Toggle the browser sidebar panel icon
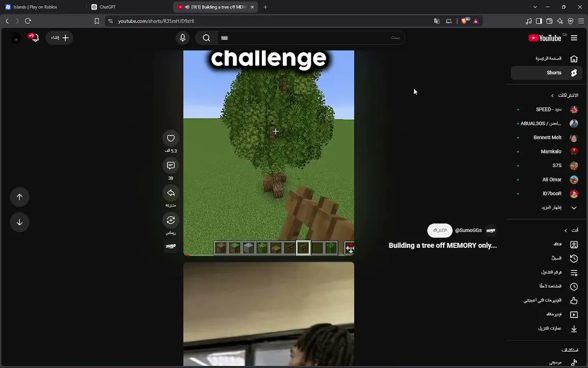The height and width of the screenshot is (368, 588). [x=539, y=21]
